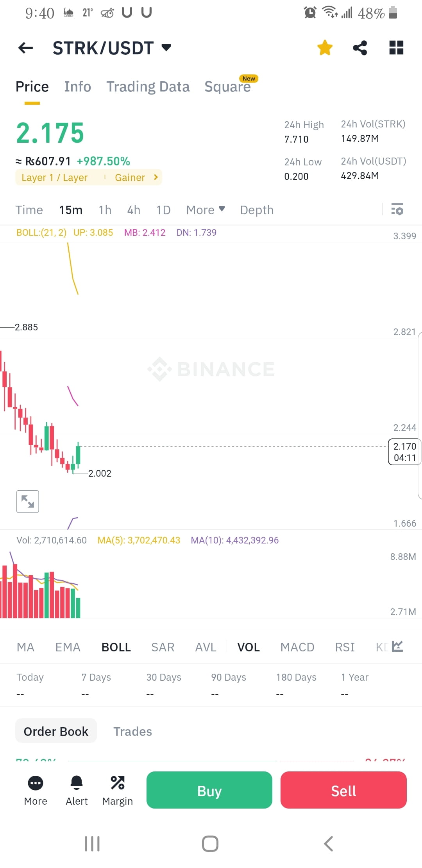Enable the MACD indicator
Image resolution: width=422 pixels, height=868 pixels.
297,647
